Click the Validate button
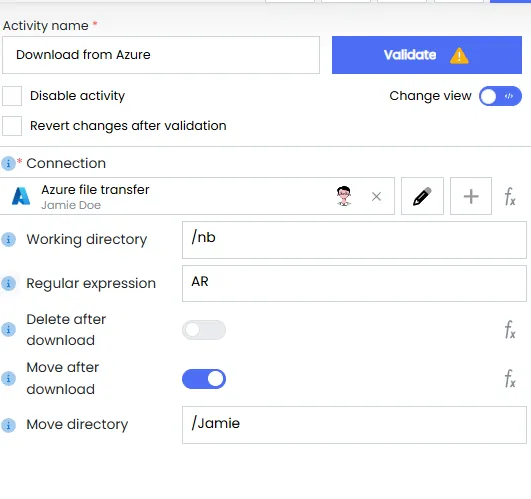Image resolution: width=531 pixels, height=499 pixels. [x=427, y=55]
